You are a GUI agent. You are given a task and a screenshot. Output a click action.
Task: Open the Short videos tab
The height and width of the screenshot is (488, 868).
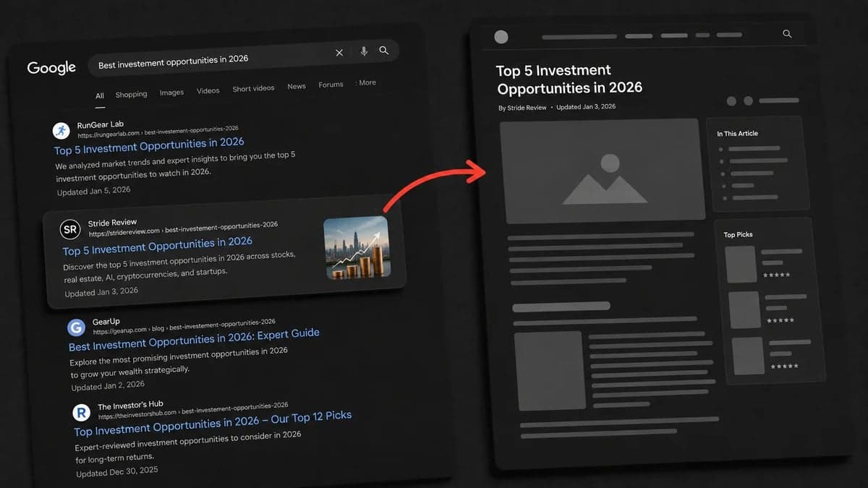(253, 89)
